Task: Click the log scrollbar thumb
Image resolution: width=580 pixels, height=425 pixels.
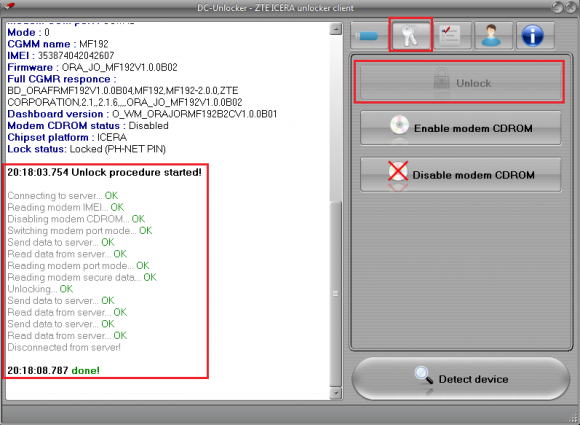Action: point(335,294)
